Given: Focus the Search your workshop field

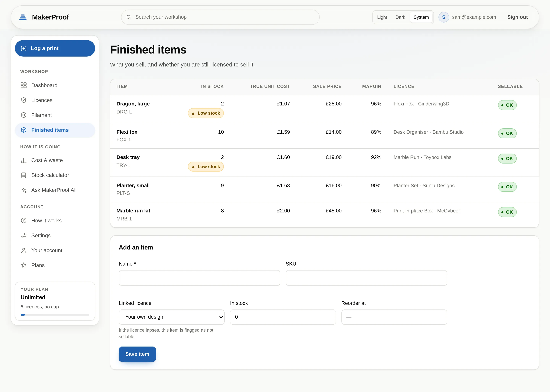Looking at the screenshot, I should (220, 17).
